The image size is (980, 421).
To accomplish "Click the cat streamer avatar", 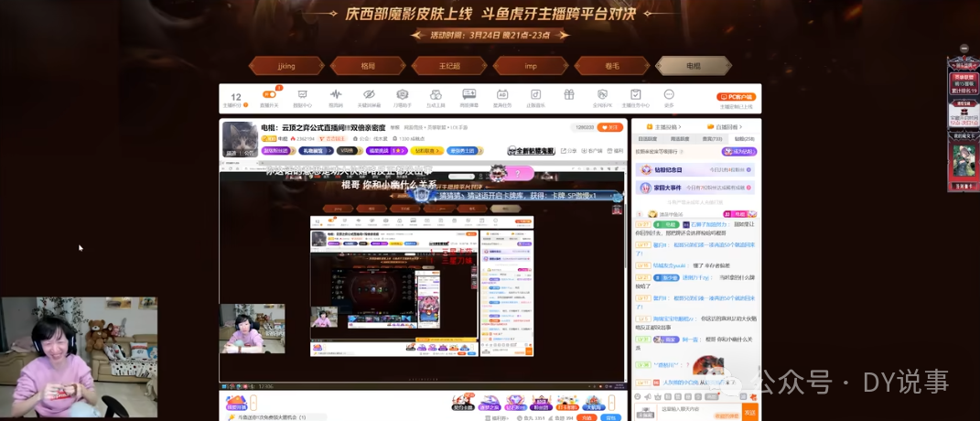I will click(240, 139).
